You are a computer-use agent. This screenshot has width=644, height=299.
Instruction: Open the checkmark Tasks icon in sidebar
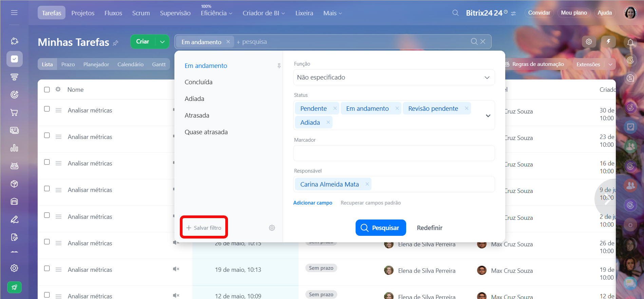(14, 59)
